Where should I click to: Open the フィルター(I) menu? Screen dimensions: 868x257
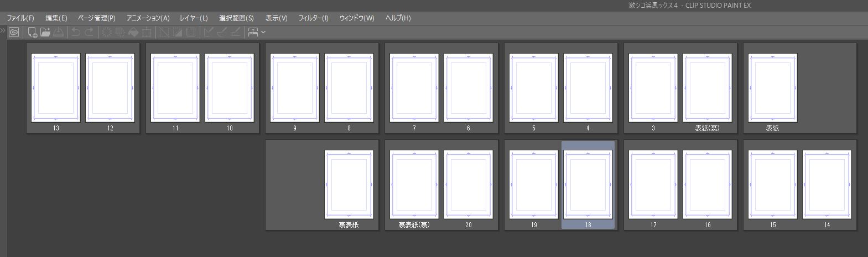313,18
